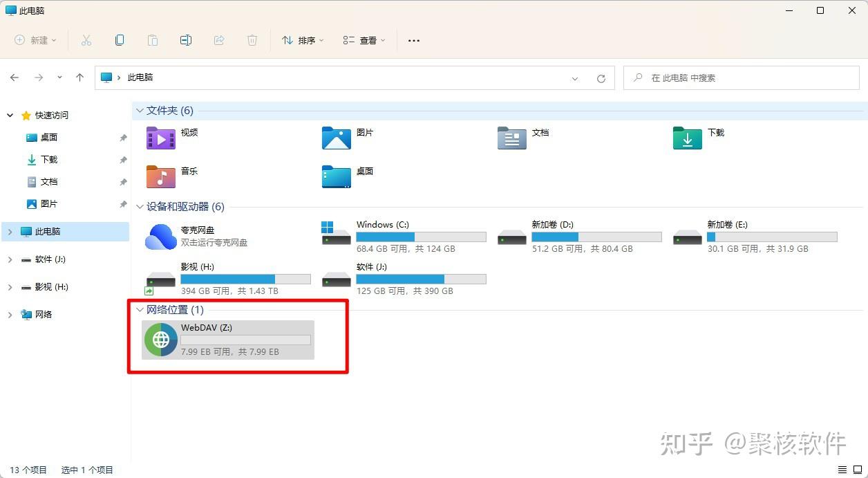Check free space bar of Windows (C:)
Viewport: 868px width, 478px height.
coord(420,237)
